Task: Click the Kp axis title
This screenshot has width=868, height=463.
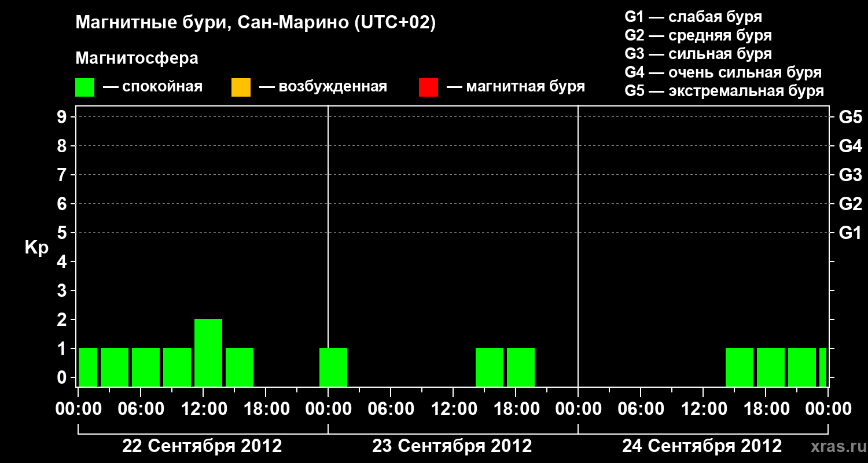Action: pyautogui.click(x=36, y=248)
